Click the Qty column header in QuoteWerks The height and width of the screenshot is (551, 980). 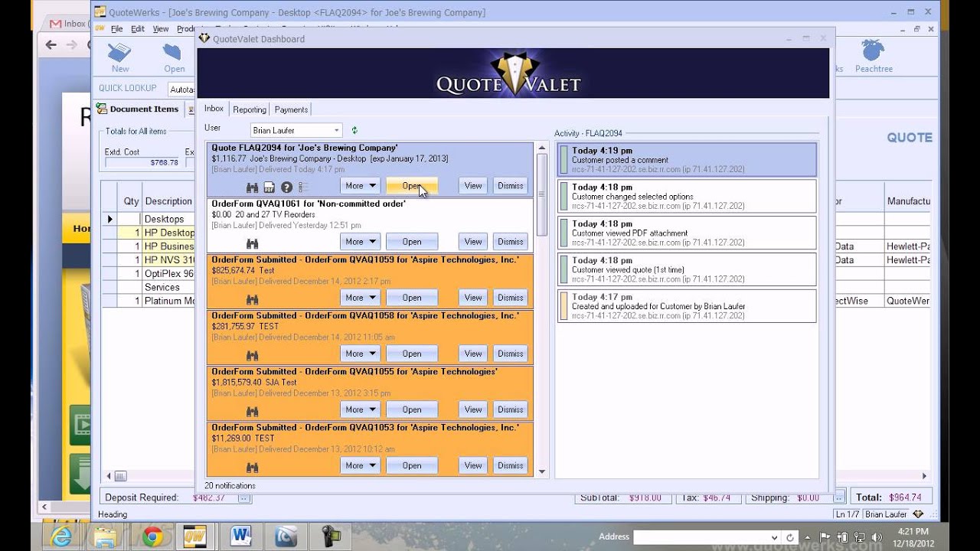click(131, 201)
